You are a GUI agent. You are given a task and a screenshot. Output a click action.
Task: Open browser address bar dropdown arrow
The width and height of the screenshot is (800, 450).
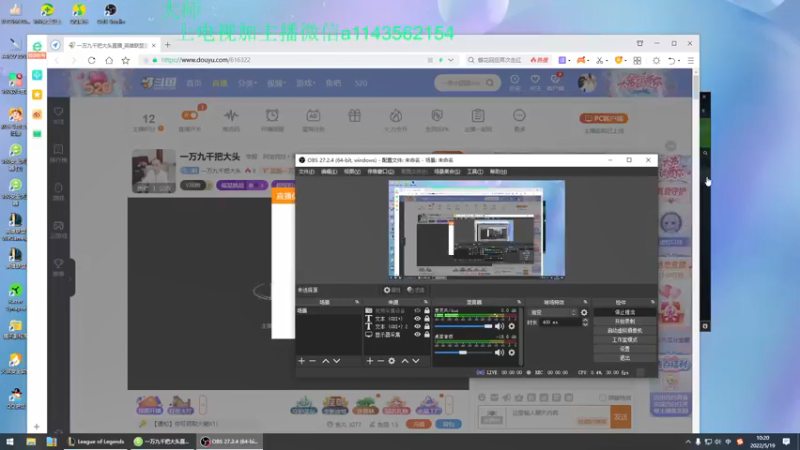pos(451,60)
